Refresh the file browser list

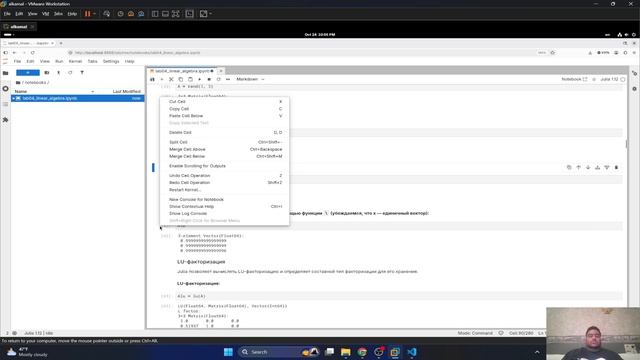70,73
